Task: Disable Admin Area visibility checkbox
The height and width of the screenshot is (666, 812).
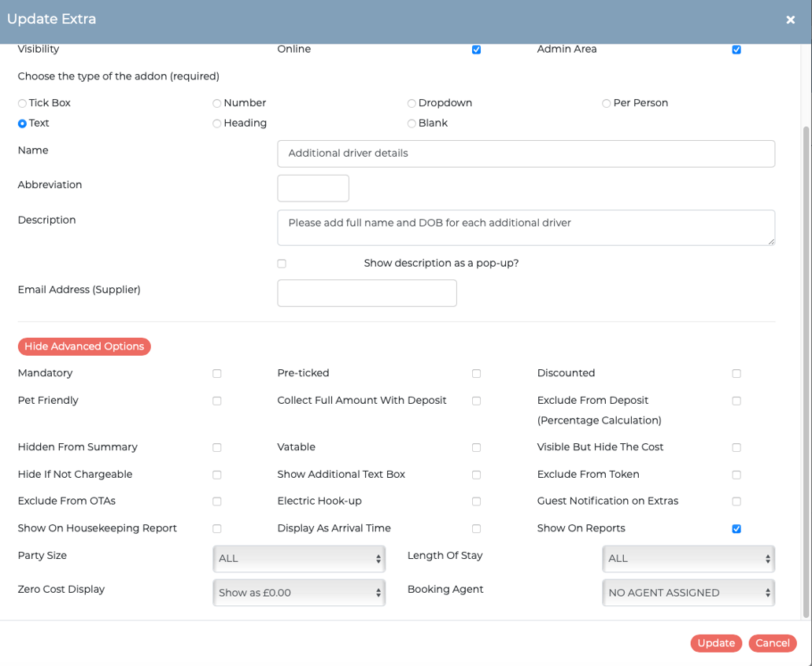Action: [736, 50]
